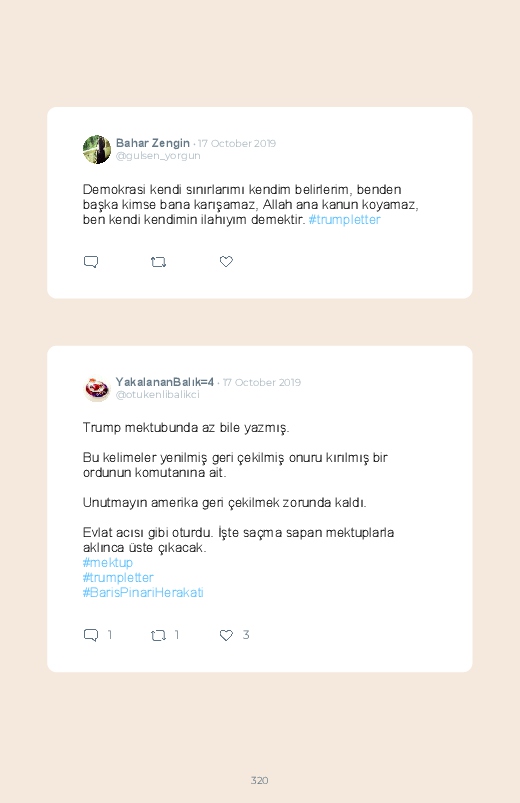520x803 pixels.
Task: Reply to the YakalananBalık=4 tweet
Action: coord(91,635)
